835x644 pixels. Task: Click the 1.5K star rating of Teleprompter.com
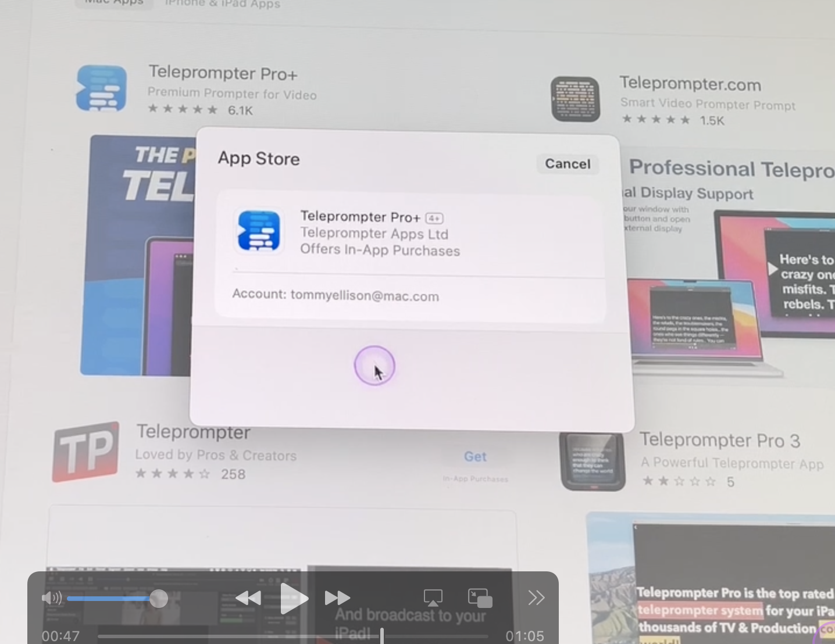point(673,120)
